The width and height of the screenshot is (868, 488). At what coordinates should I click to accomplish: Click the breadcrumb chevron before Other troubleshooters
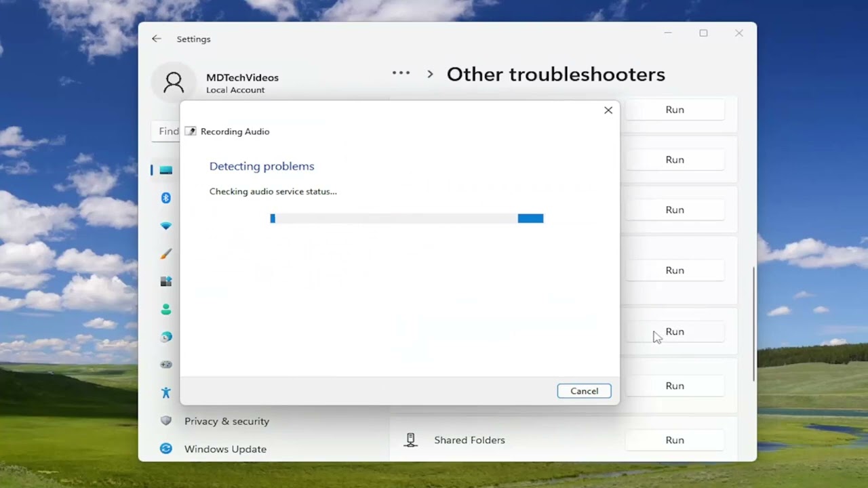pos(430,74)
